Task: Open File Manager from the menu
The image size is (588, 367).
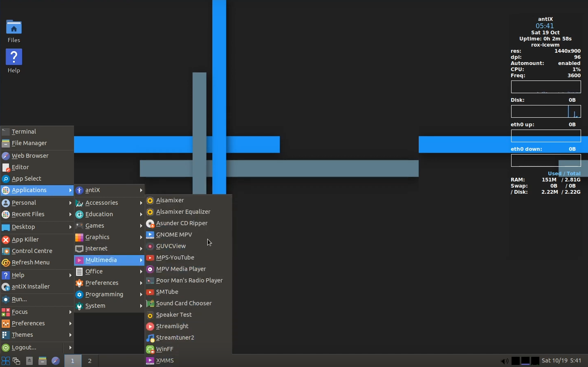Action: pos(37,143)
